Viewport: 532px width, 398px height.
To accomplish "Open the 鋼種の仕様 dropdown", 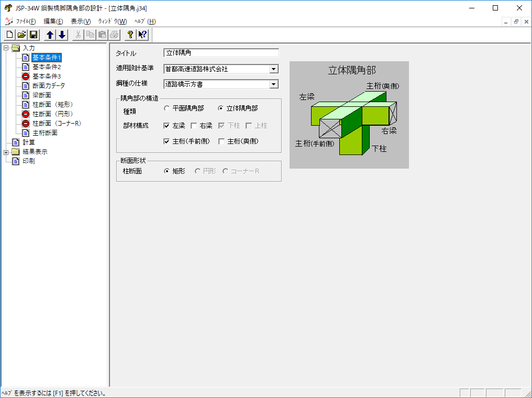I will point(273,84).
